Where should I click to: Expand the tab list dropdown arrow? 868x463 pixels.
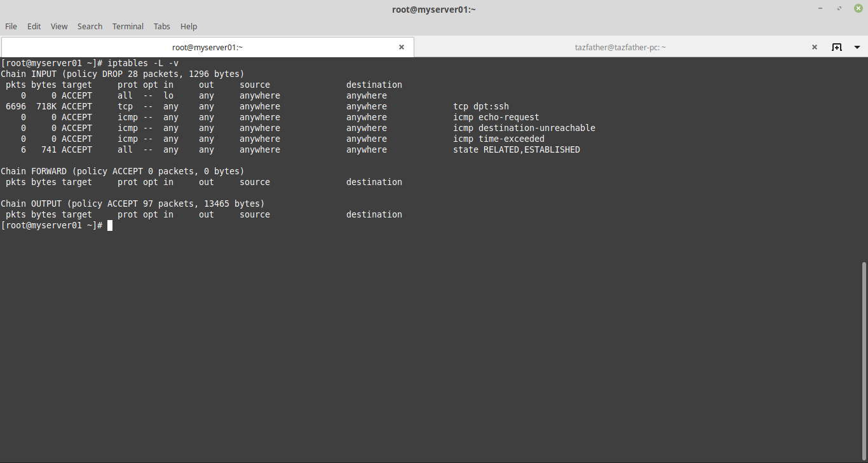click(x=857, y=47)
